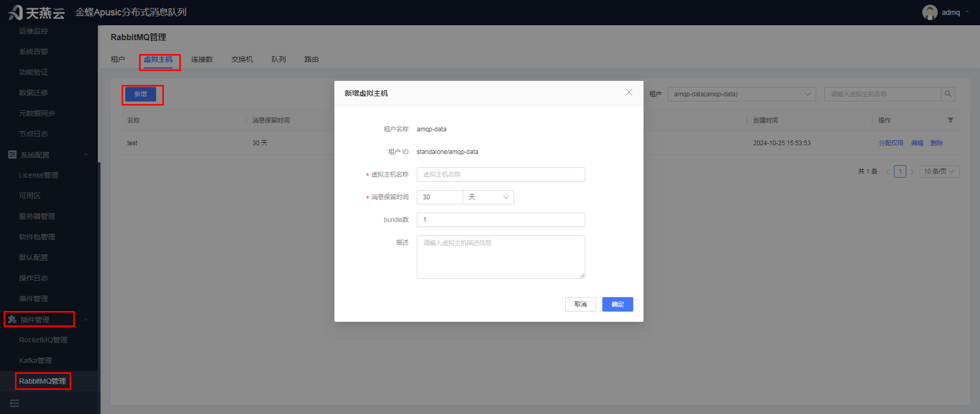Screen dimensions: 980x414
Task: Open License管理 in the sidebar
Action: click(39, 175)
